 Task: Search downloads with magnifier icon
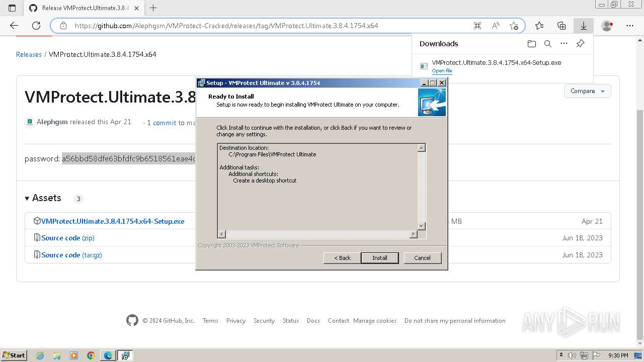point(548,44)
